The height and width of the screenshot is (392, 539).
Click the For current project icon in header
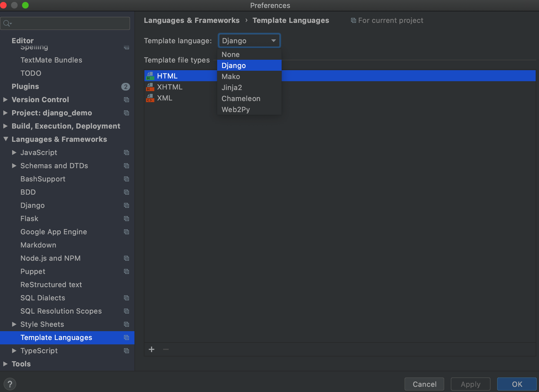pyautogui.click(x=353, y=20)
